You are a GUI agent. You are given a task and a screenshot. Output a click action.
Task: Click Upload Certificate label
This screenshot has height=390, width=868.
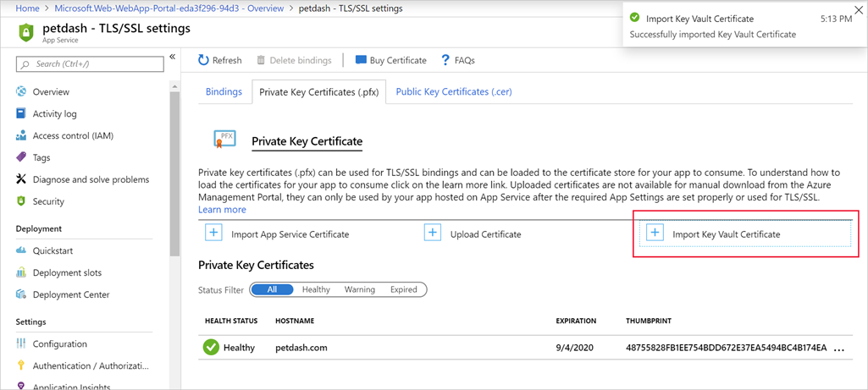pos(485,234)
